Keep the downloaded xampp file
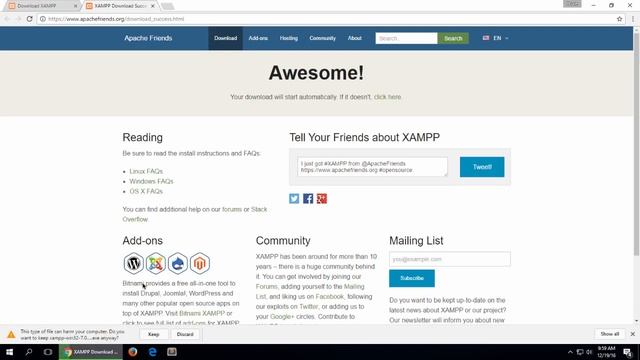Viewport: 640px width, 360px height. point(153,334)
